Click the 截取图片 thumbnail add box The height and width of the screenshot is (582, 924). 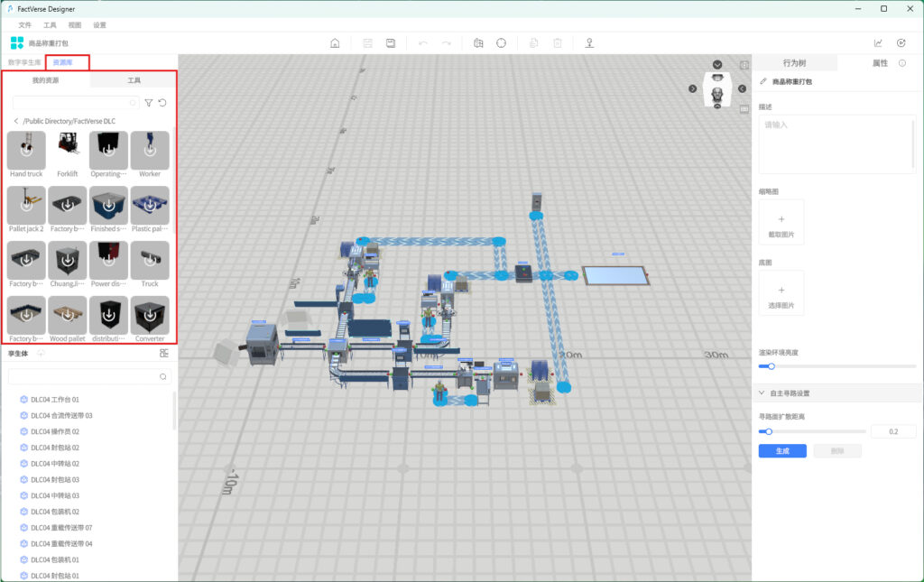click(781, 222)
